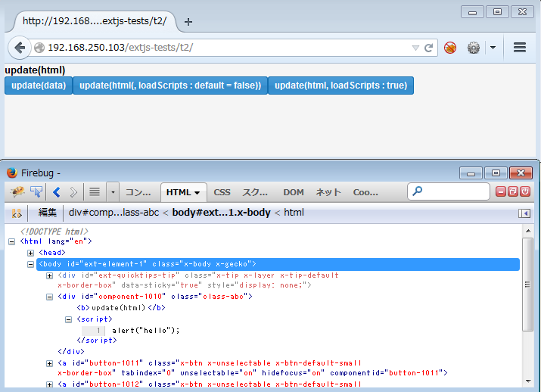The width and height of the screenshot is (541, 392).
Task: Expand the ext-quicktips-tip div node
Action: (50, 275)
